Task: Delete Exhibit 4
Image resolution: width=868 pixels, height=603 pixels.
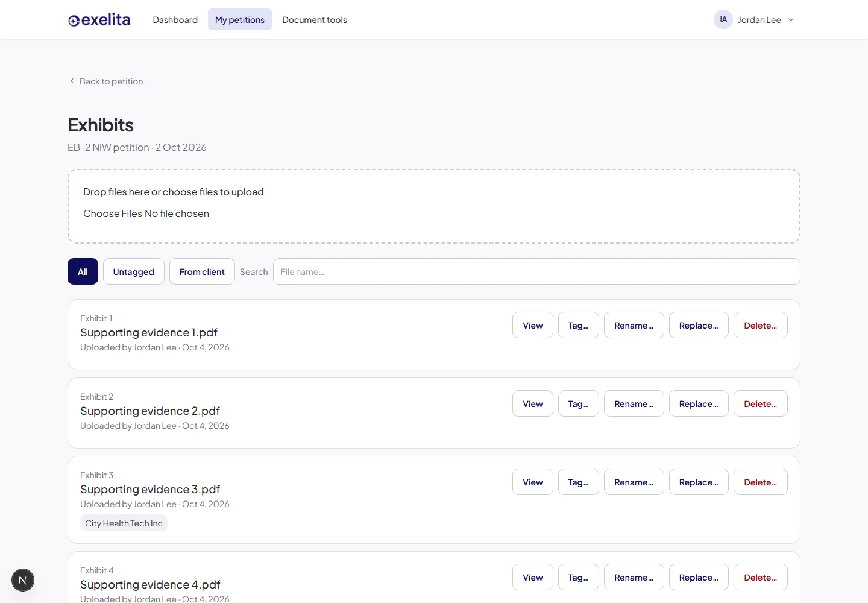Action: point(761,577)
